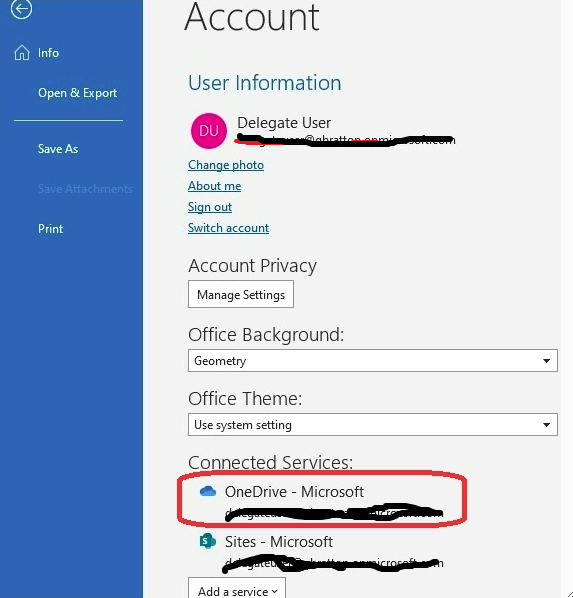Screen dimensions: 573x598
Task: Open the Open & Export section
Action: tap(77, 93)
